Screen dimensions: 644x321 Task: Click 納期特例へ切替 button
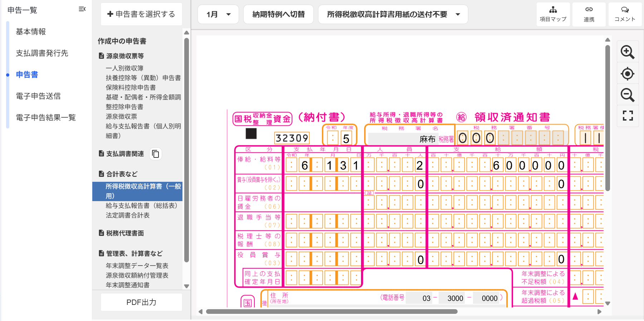pos(278,14)
